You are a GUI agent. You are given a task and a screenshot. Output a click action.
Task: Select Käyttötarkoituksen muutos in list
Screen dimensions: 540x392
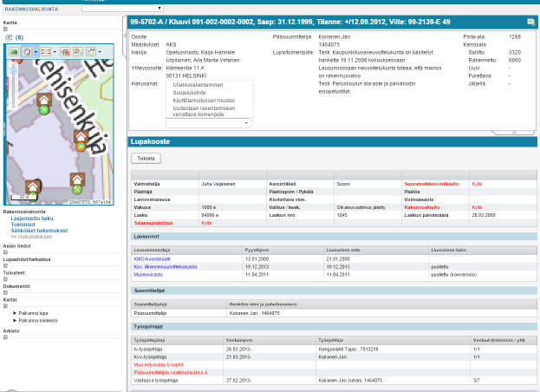(204, 101)
